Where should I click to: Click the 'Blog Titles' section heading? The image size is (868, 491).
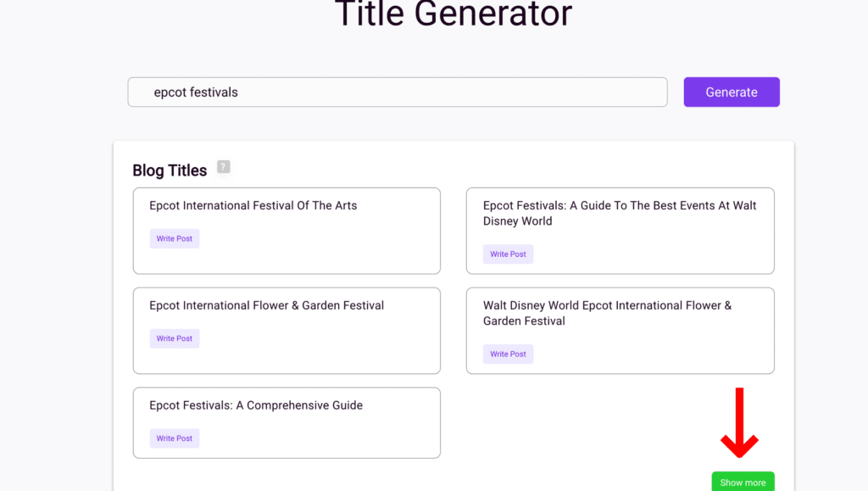point(170,170)
